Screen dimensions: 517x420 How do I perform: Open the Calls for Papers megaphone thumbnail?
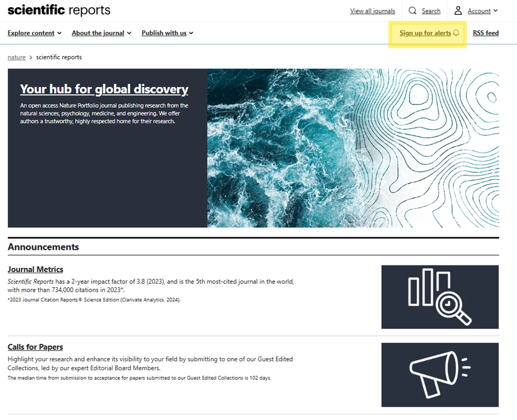coord(440,375)
